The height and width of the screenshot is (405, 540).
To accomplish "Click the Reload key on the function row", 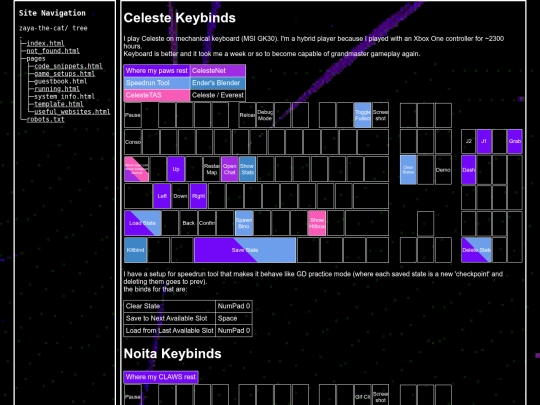I will tap(247, 115).
